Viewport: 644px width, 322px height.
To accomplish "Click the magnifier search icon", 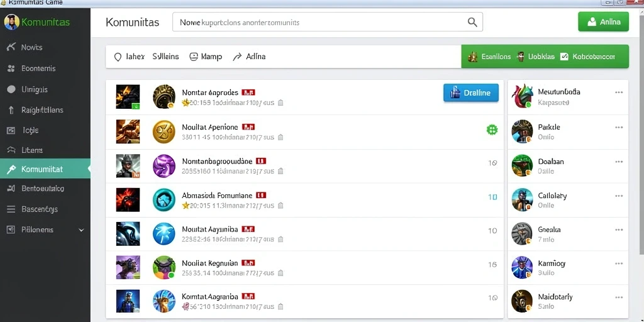I will pos(472,22).
